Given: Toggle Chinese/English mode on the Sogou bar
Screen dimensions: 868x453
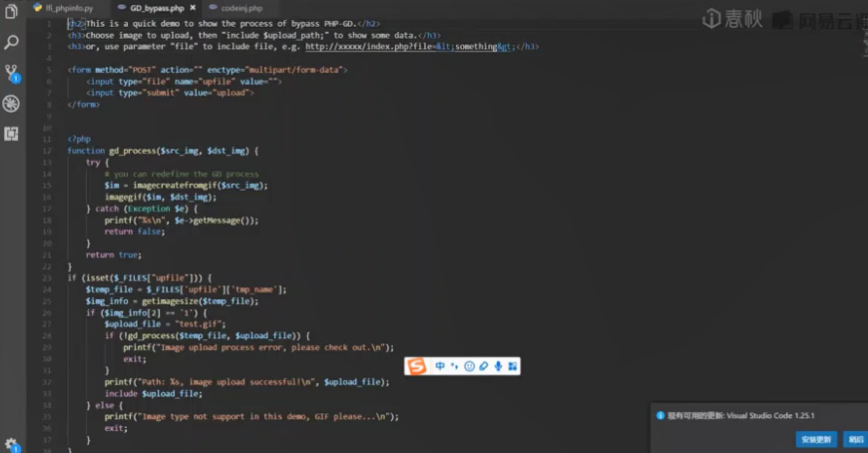Looking at the screenshot, I should pos(440,366).
